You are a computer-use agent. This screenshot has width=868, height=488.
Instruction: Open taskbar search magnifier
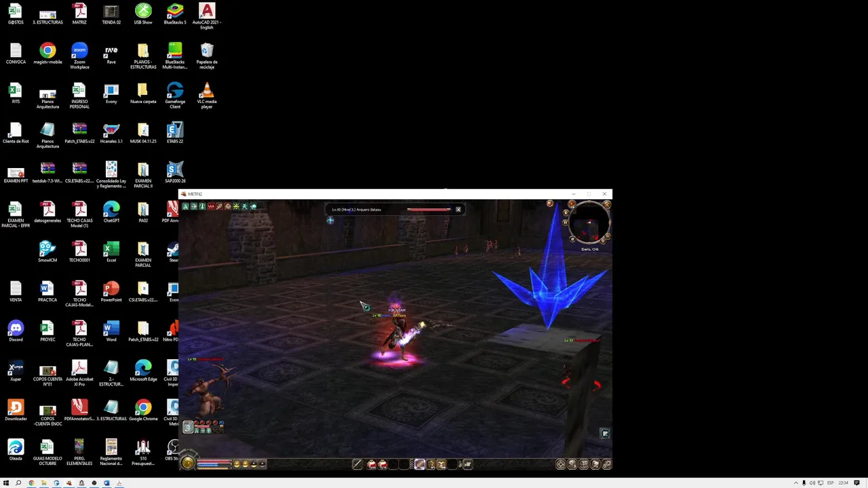pos(18,483)
